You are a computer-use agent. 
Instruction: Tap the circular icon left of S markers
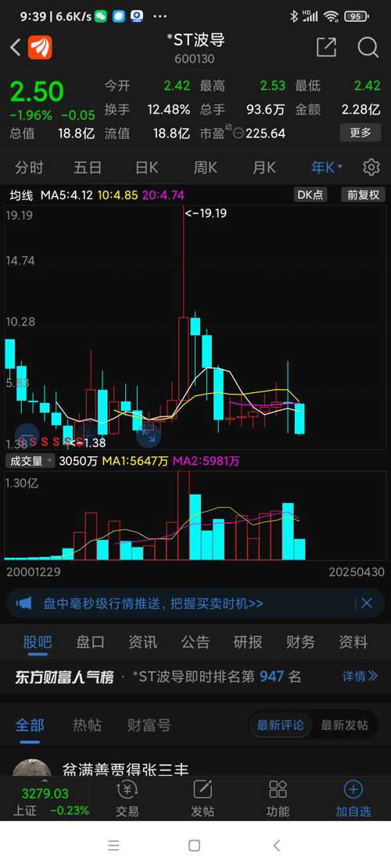tap(26, 434)
